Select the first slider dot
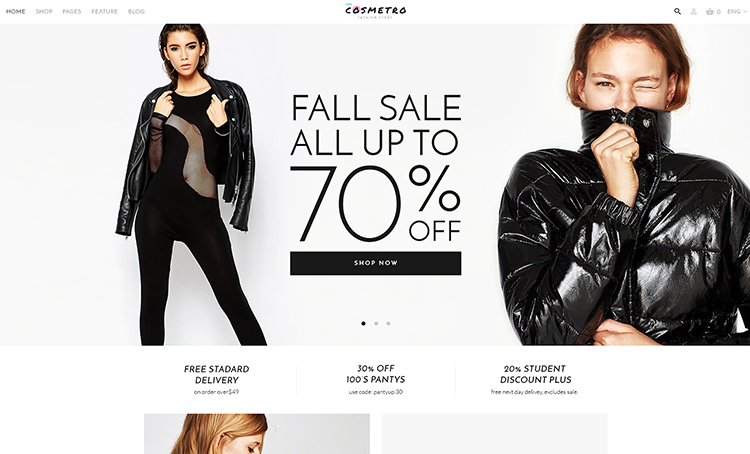Image resolution: width=750 pixels, height=454 pixels. click(x=364, y=323)
